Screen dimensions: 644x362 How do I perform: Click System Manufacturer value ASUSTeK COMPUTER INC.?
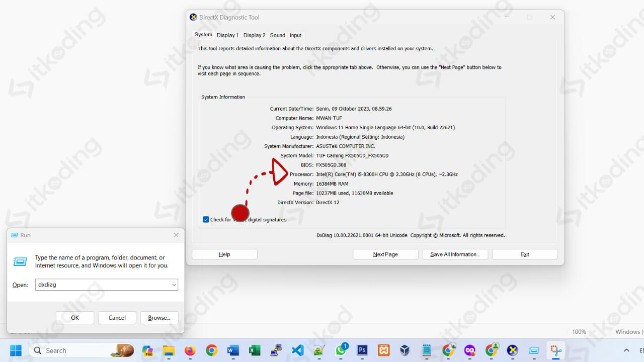pos(346,146)
